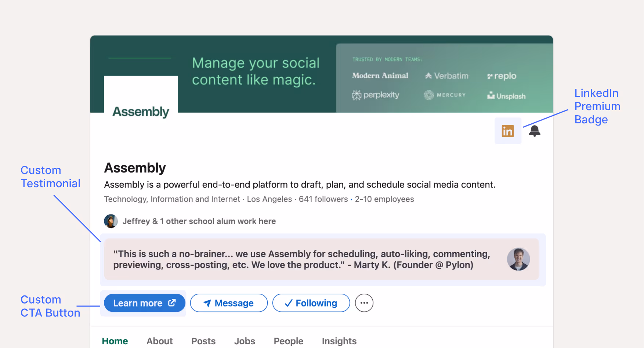644x348 pixels.
Task: Click the "641 followers" text
Action: point(323,199)
